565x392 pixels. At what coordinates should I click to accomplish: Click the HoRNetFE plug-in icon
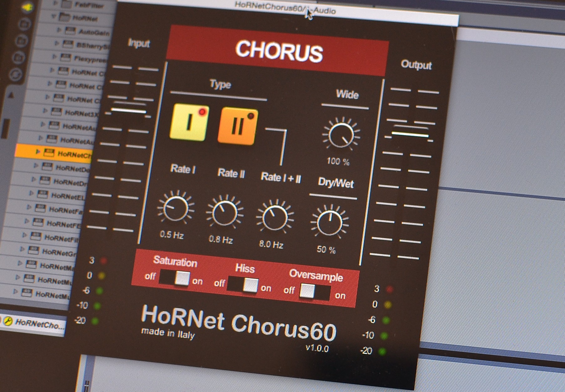[x=38, y=222]
